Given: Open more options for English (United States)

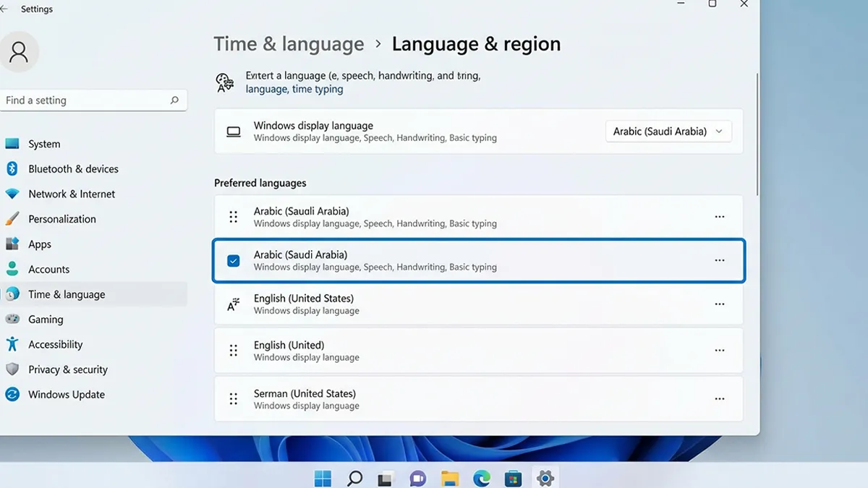Looking at the screenshot, I should coord(720,304).
